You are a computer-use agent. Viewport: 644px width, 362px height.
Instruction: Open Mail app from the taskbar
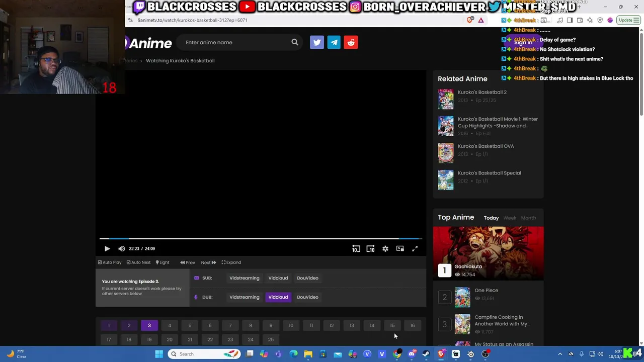[338, 354]
